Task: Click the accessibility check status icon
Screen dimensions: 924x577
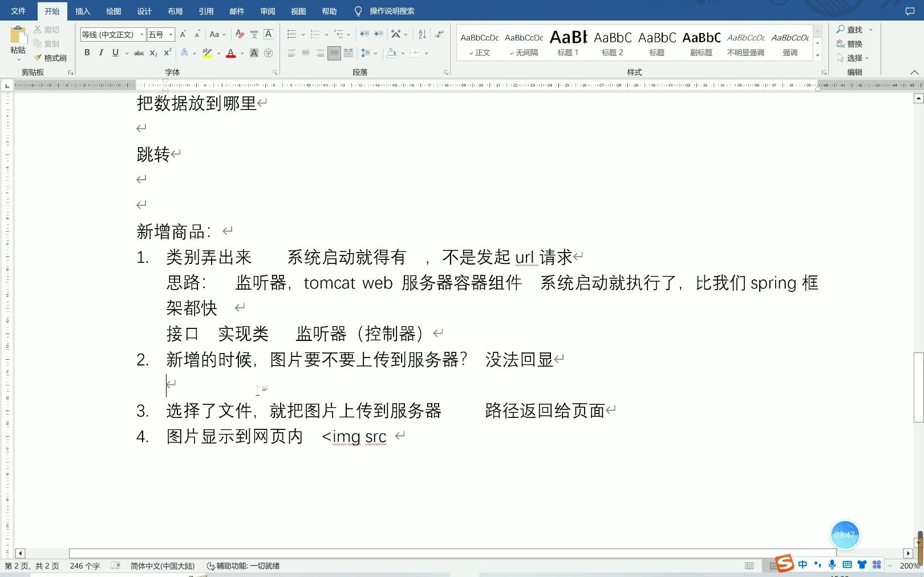Action: tap(210, 566)
